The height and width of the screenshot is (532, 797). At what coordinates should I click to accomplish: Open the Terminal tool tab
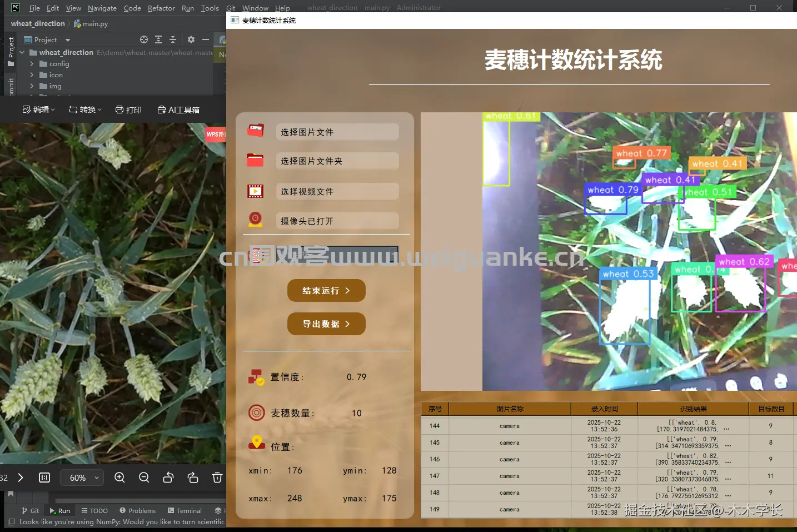click(185, 510)
